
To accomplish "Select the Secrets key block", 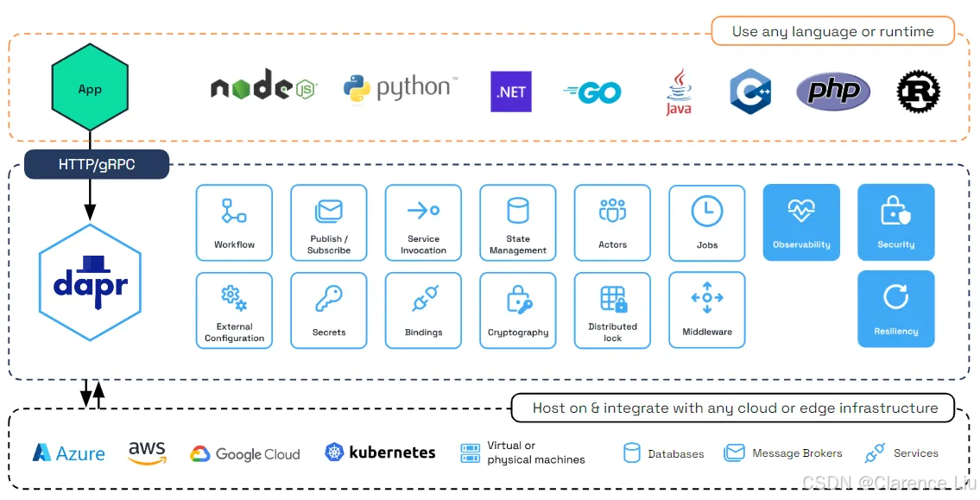I will tap(329, 310).
